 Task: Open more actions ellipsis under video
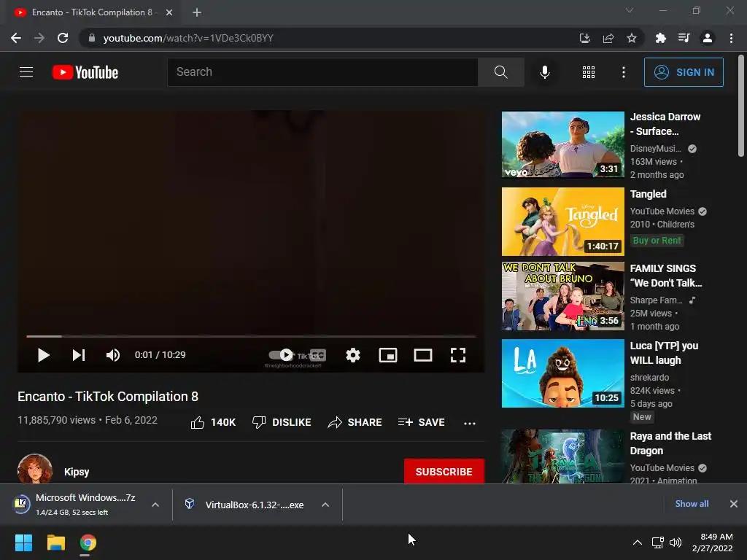[470, 423]
